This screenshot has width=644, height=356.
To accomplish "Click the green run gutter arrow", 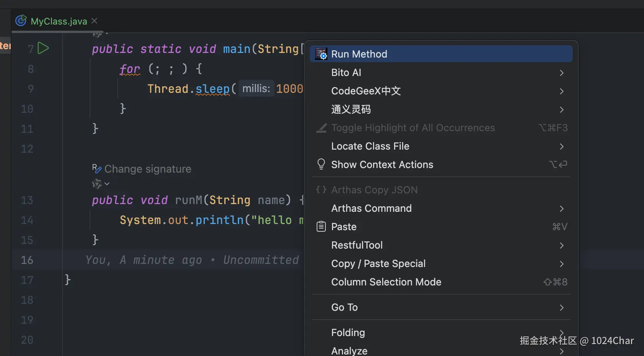I will 43,48.
